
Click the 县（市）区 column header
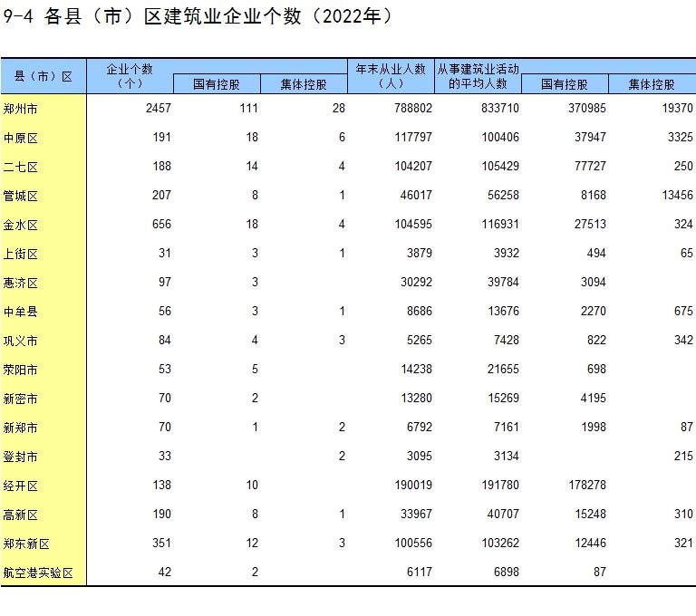click(43, 76)
